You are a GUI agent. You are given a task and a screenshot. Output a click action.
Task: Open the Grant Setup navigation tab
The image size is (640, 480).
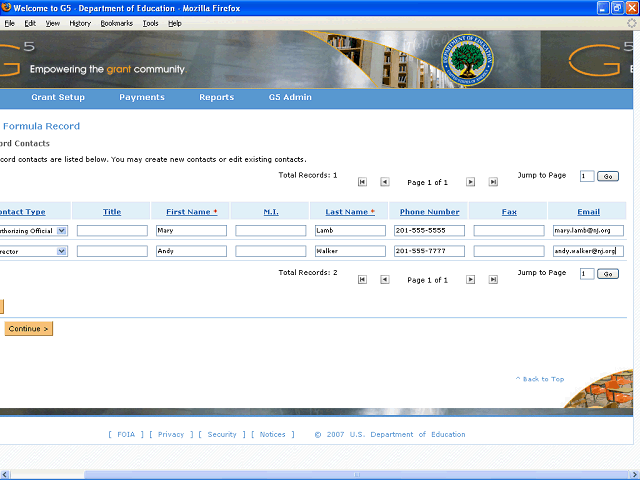(x=58, y=97)
